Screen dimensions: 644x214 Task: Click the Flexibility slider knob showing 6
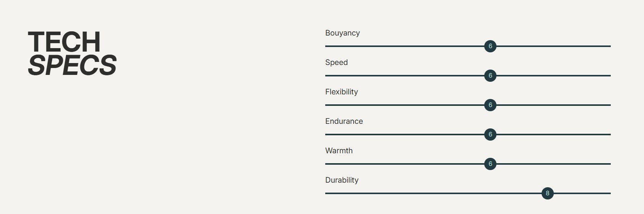(x=490, y=105)
